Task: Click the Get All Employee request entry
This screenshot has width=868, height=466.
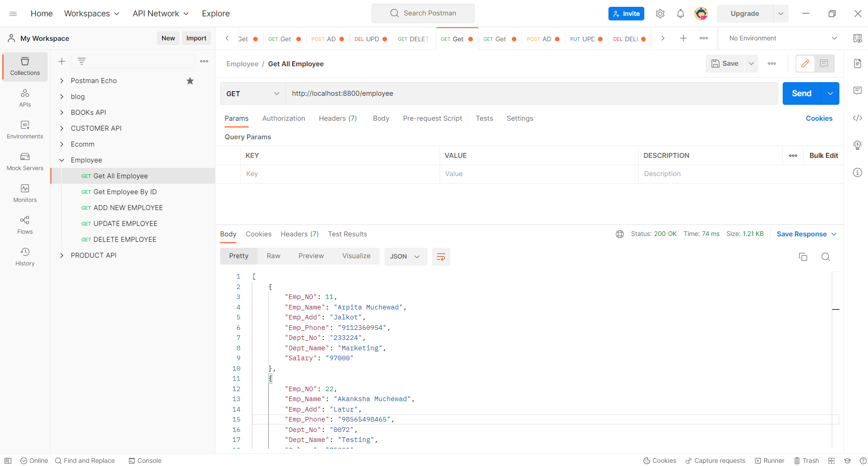Action: (x=120, y=176)
